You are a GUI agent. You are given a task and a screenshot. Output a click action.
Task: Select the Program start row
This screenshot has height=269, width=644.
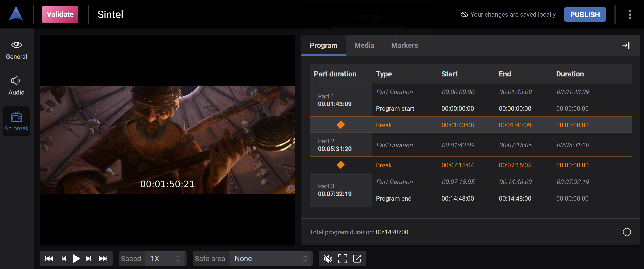[x=501, y=108]
